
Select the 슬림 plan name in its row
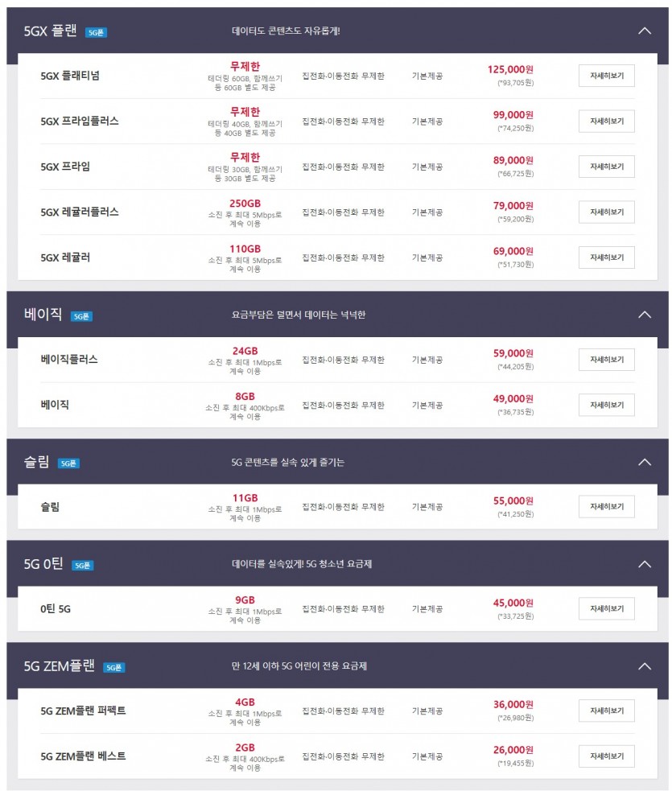[50, 507]
